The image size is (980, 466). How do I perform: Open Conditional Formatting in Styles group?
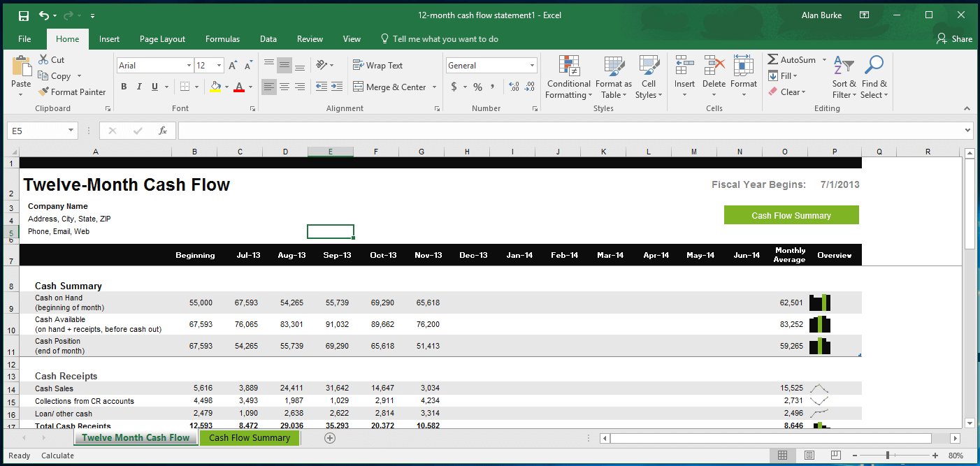click(568, 77)
